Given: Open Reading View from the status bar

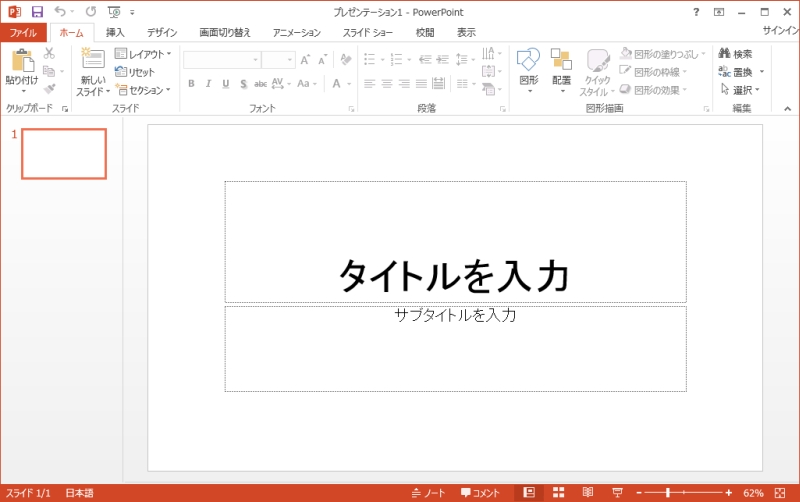Looking at the screenshot, I should point(588,493).
